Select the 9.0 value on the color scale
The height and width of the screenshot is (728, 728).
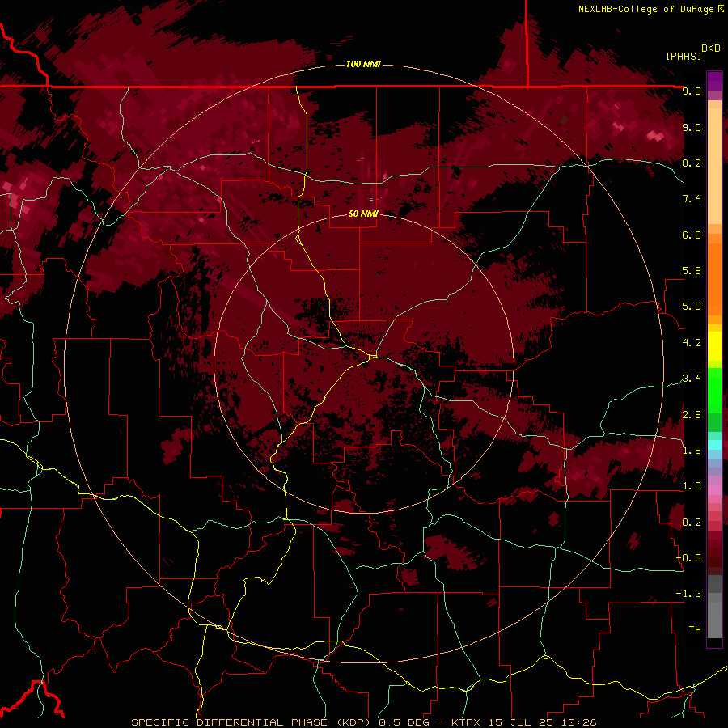pos(692,127)
